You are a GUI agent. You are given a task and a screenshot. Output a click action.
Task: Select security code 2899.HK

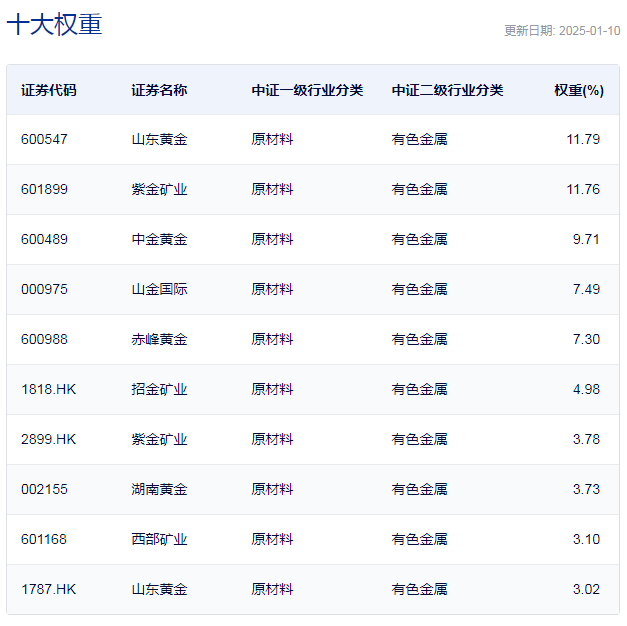48,439
